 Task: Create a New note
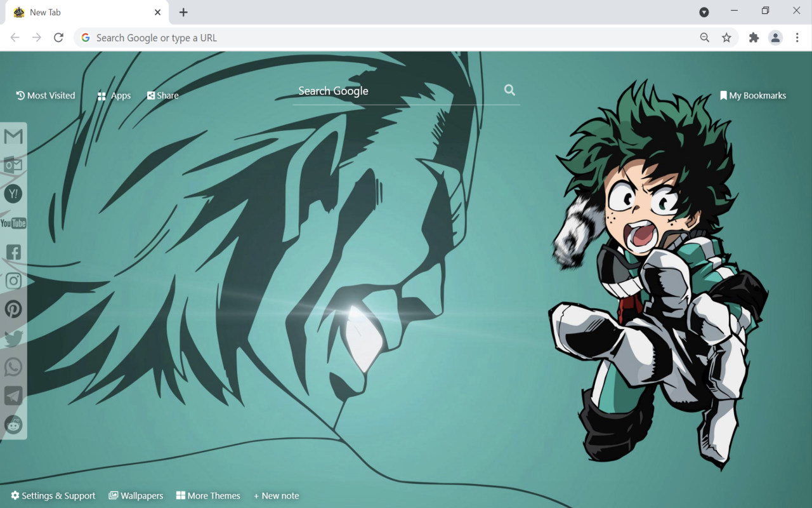point(276,495)
